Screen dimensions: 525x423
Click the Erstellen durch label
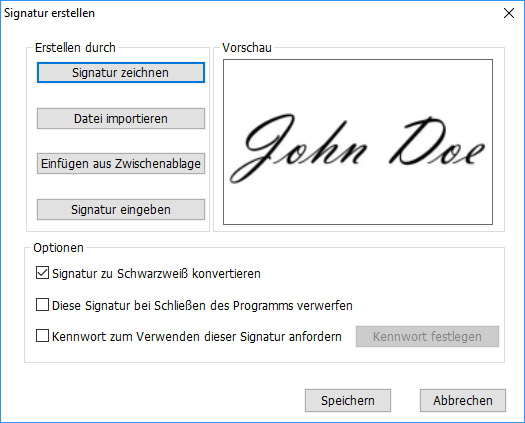point(75,48)
